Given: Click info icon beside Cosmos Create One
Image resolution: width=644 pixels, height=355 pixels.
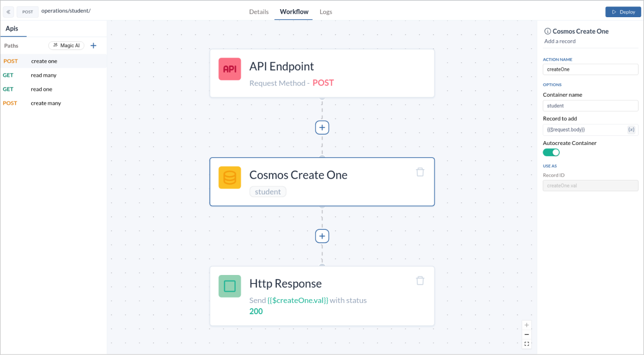Looking at the screenshot, I should [547, 31].
